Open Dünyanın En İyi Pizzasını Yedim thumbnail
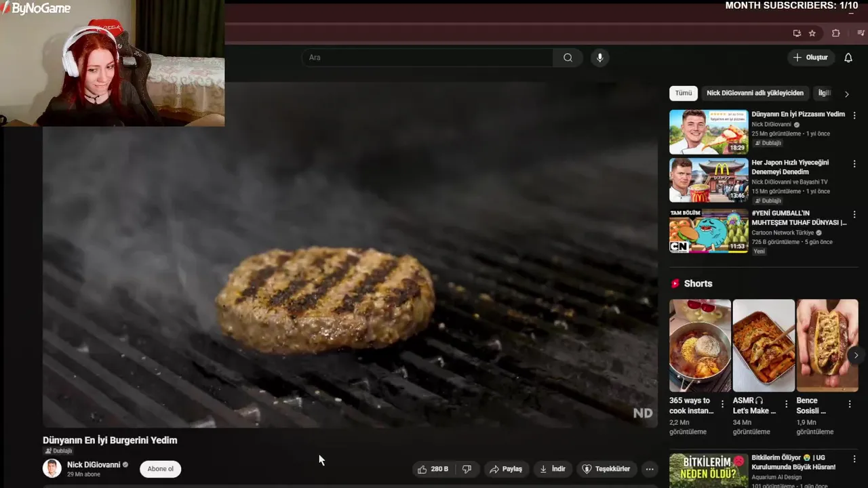 click(x=709, y=132)
